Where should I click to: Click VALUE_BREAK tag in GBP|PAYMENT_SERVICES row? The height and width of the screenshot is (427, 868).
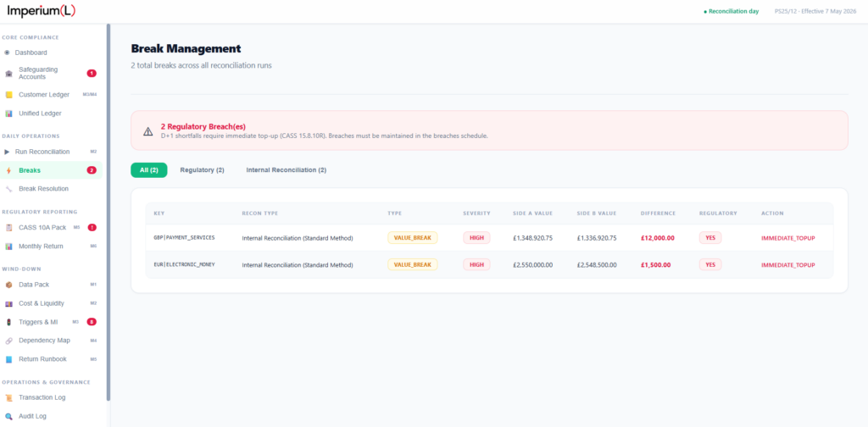(413, 238)
